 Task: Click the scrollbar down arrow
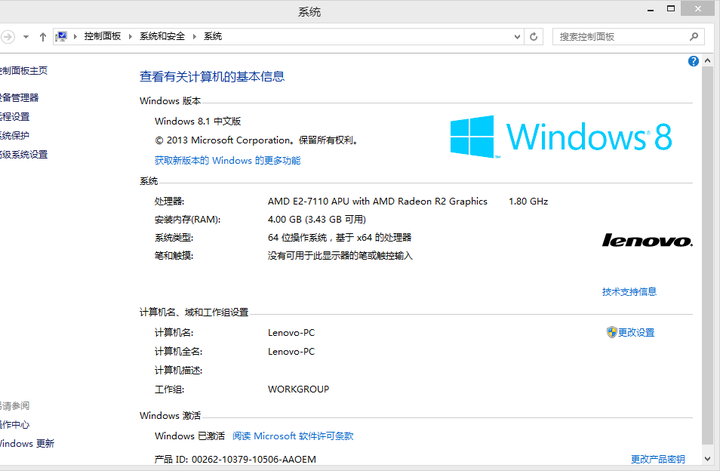(708, 459)
